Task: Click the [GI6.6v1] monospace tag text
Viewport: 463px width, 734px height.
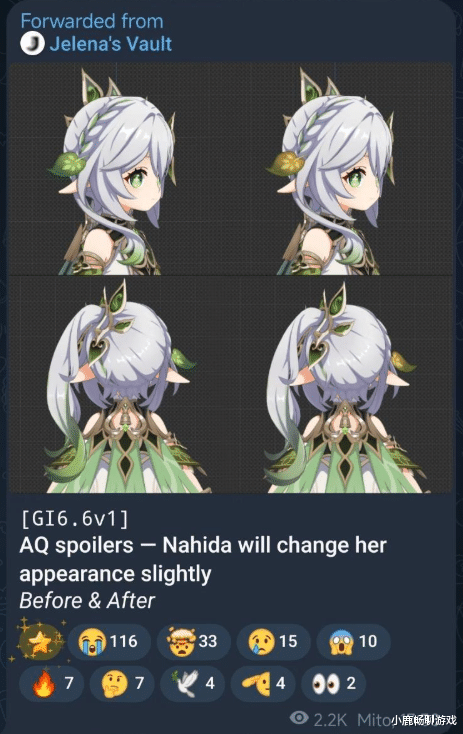Action: pos(74,519)
